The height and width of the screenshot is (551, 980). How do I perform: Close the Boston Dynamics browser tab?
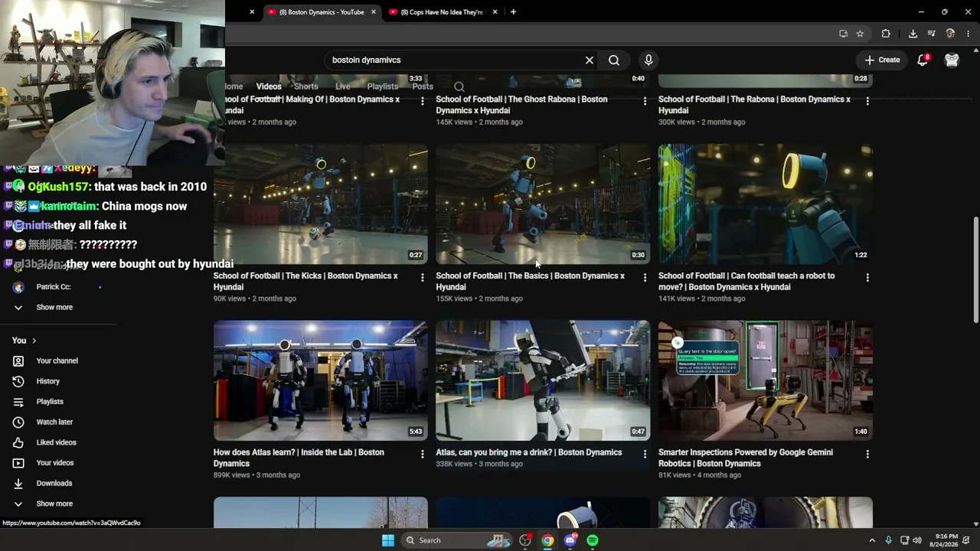point(374,12)
